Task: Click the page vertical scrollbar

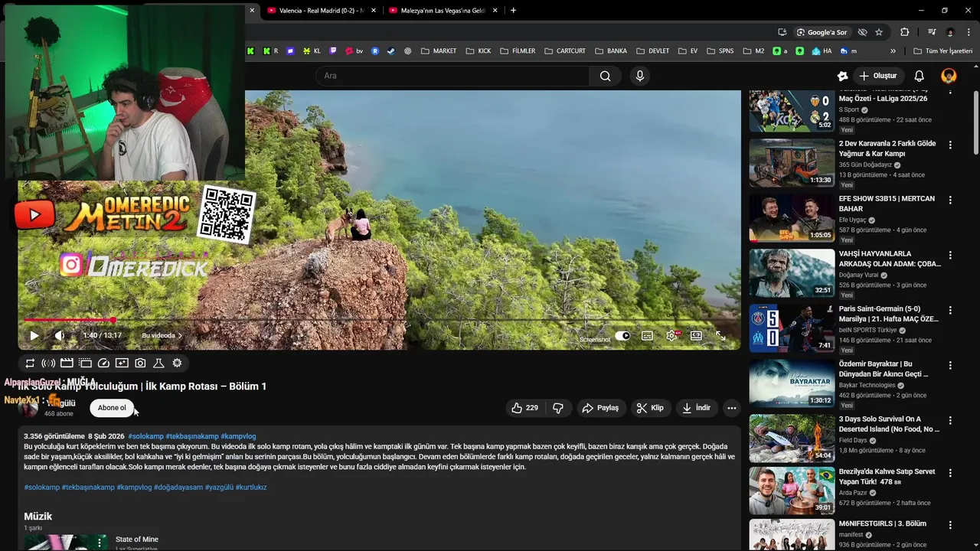Action: pos(975,122)
